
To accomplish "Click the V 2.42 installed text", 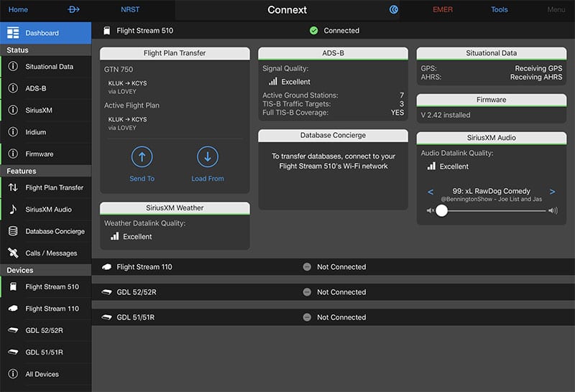I will click(x=445, y=115).
